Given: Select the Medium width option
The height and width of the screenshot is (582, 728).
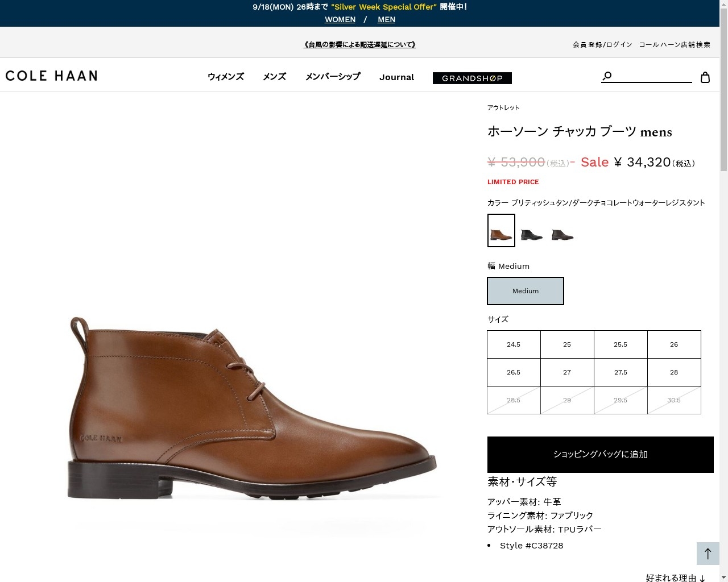Looking at the screenshot, I should point(526,291).
